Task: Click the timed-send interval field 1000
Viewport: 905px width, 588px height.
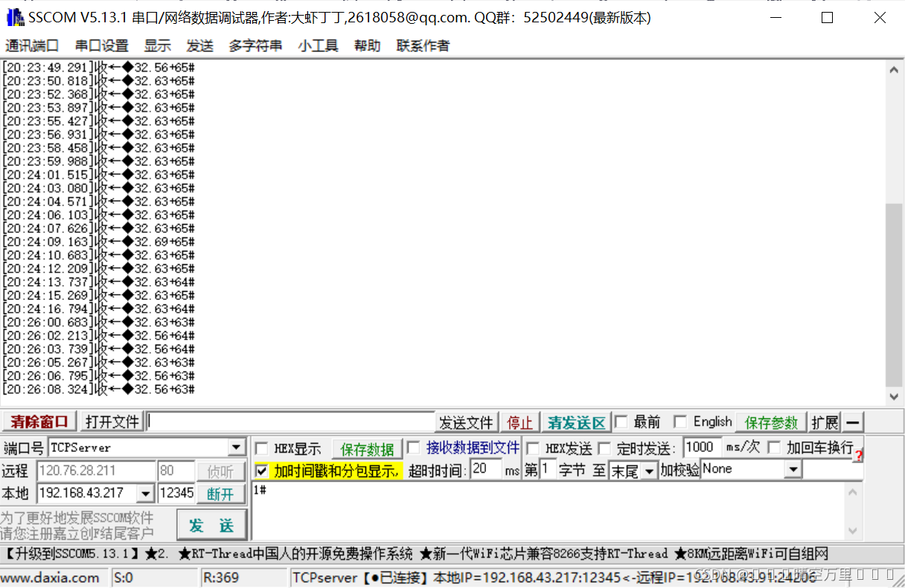Action: tap(703, 447)
